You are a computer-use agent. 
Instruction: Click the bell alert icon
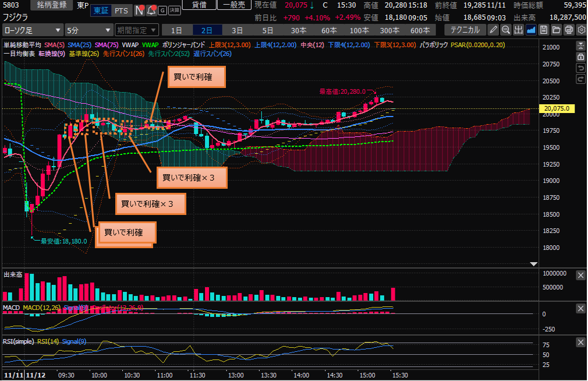[151, 10]
